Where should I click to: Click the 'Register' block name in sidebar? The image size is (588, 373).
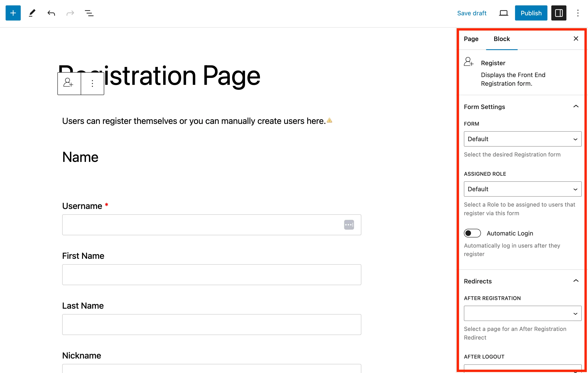point(493,63)
